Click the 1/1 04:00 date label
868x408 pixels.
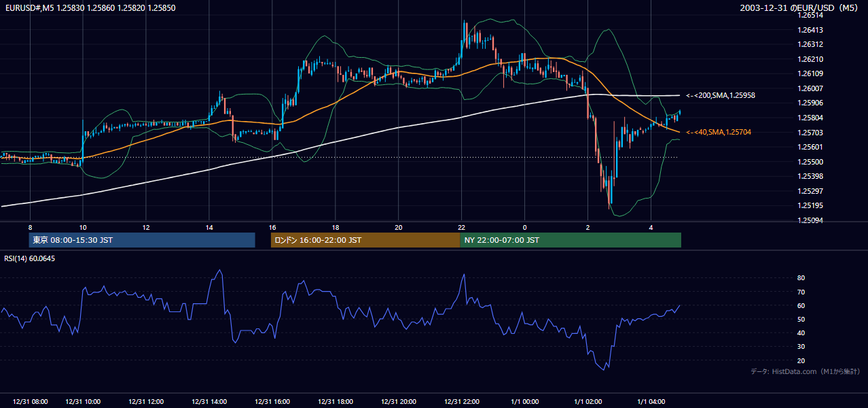(x=651, y=402)
